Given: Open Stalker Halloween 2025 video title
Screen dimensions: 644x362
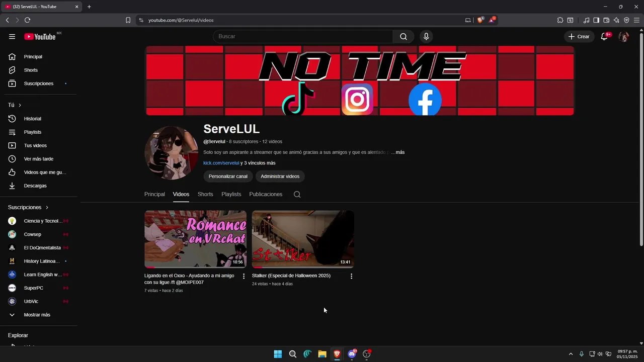Looking at the screenshot, I should tap(291, 276).
